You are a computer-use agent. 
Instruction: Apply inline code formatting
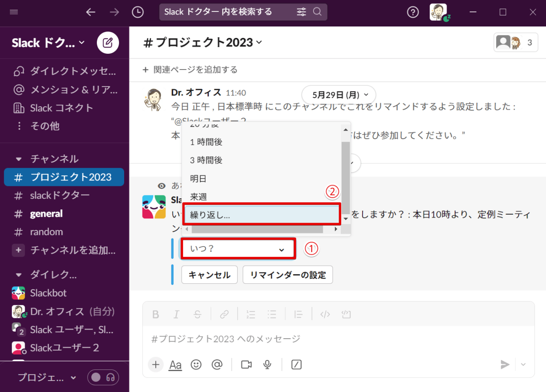tap(325, 315)
